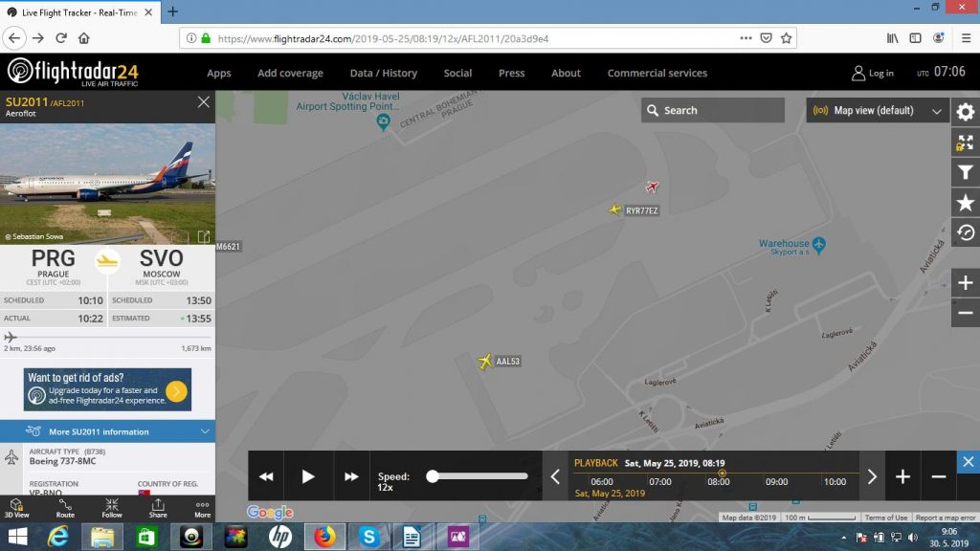Open the 3D View of the flight

tap(17, 509)
